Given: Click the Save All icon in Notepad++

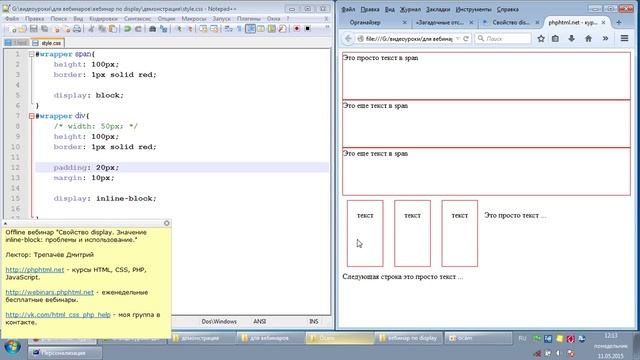Looking at the screenshot, I should tap(44, 29).
